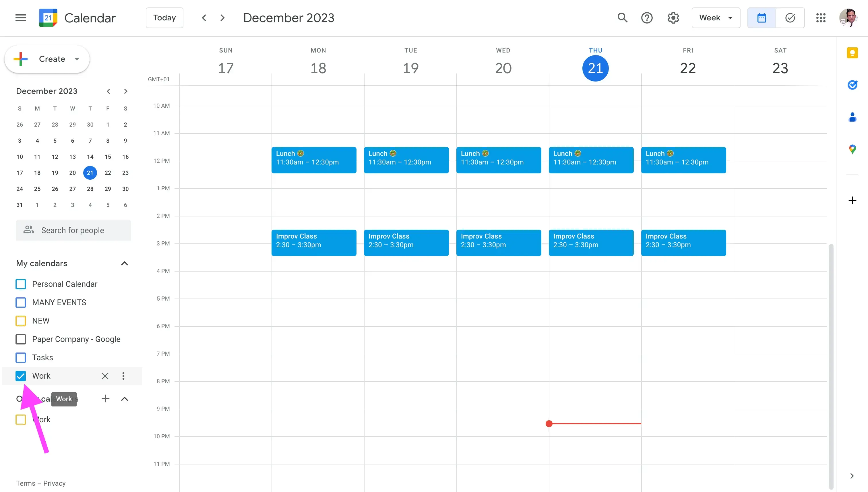Click the Tasks completed check icon

(x=790, y=18)
